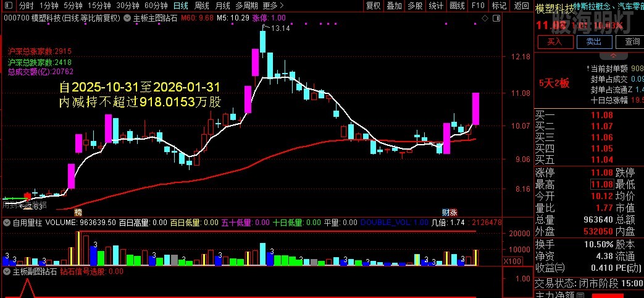
Task: Click the 查询 query button
Action: click(x=632, y=41)
